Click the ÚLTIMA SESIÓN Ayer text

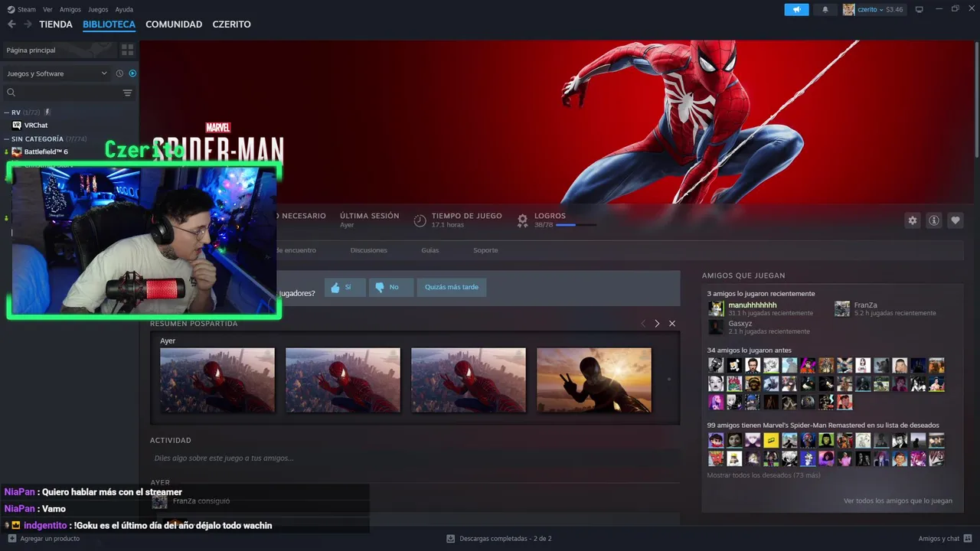click(x=347, y=225)
